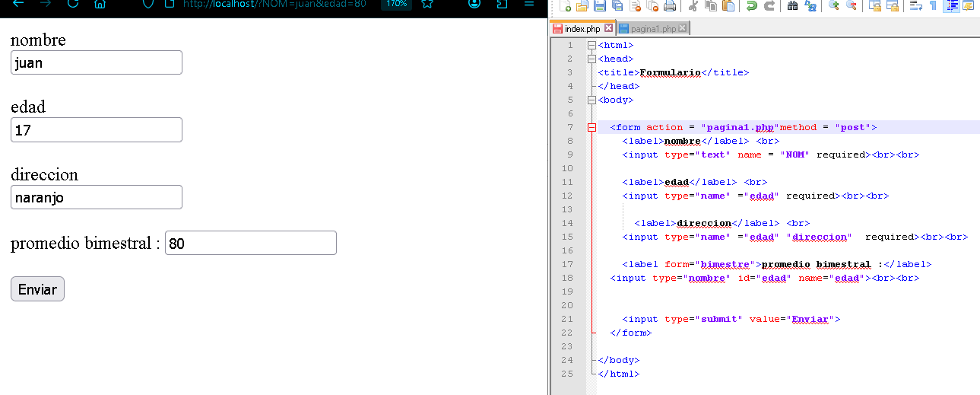Click the Copy icon in the toolbar

711,6
